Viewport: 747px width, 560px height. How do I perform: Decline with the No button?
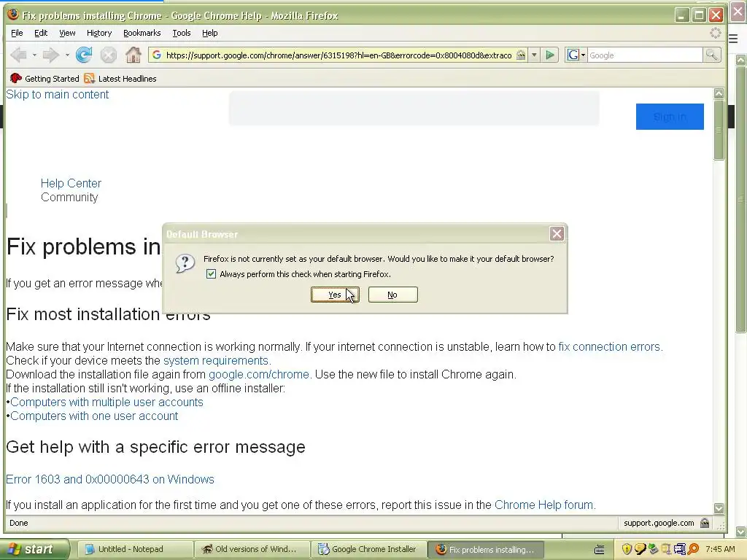392,295
